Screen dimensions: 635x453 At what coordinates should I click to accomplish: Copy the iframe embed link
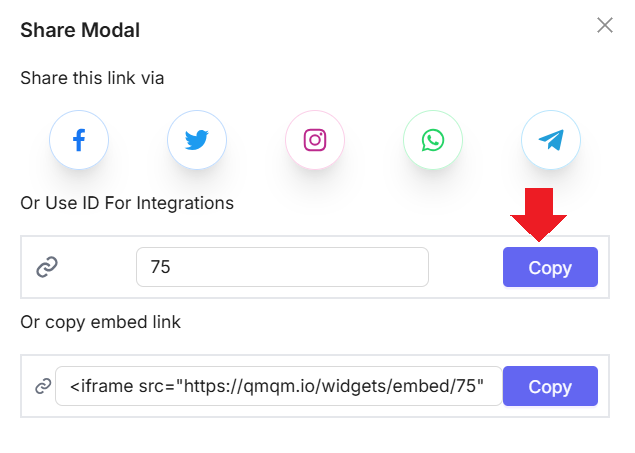coord(550,386)
